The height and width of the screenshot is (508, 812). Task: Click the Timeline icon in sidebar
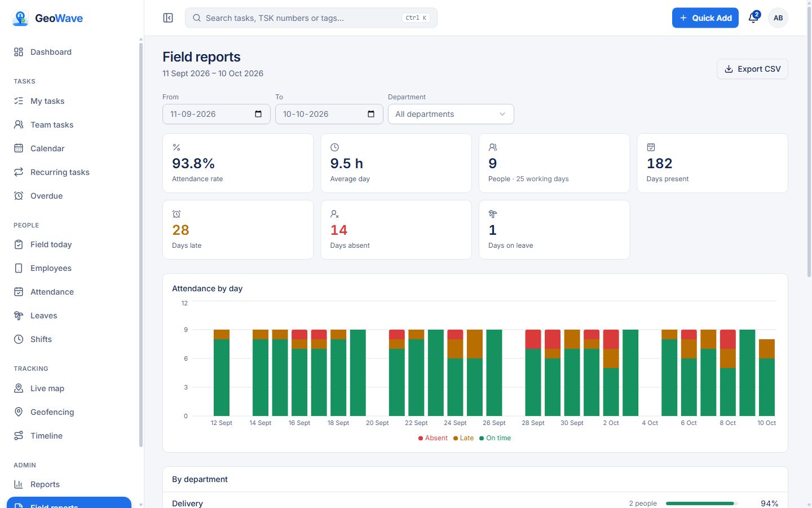click(19, 436)
